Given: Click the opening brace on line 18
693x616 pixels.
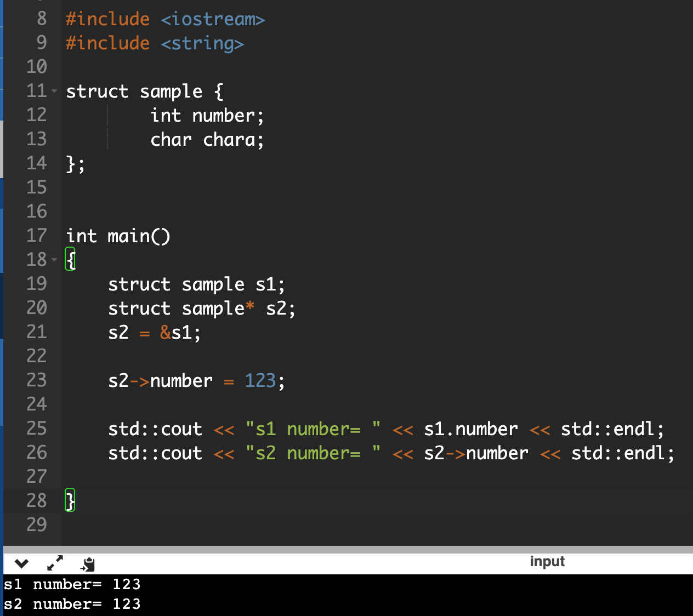Looking at the screenshot, I should click(x=70, y=259).
